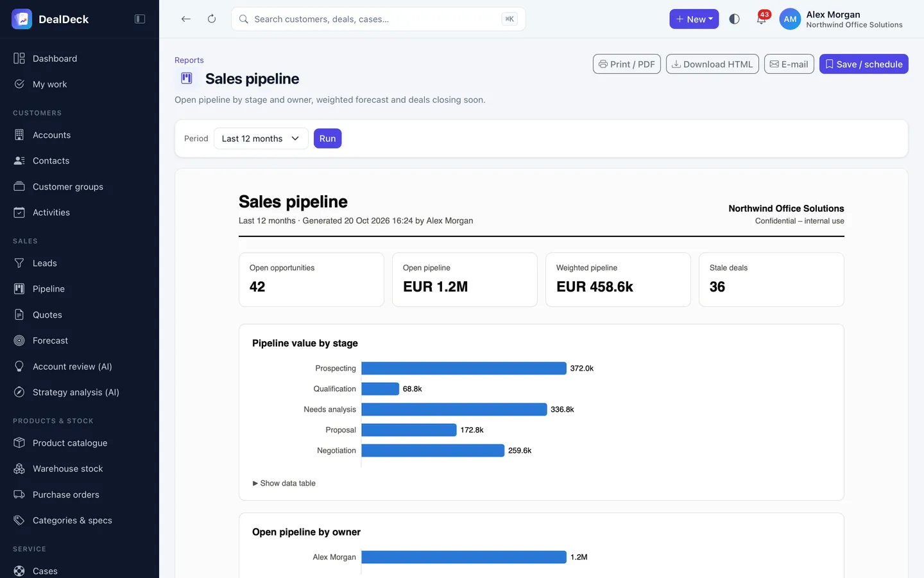The height and width of the screenshot is (578, 924).
Task: Click the Forecast target icon
Action: click(x=19, y=340)
